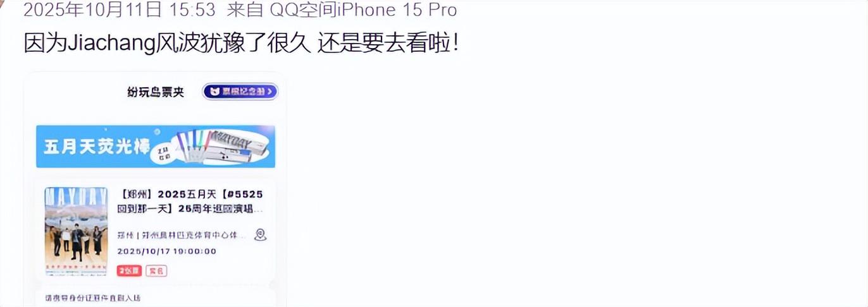Click the cat icon in 票根纪念册 button
The width and height of the screenshot is (868, 307).
click(x=214, y=92)
